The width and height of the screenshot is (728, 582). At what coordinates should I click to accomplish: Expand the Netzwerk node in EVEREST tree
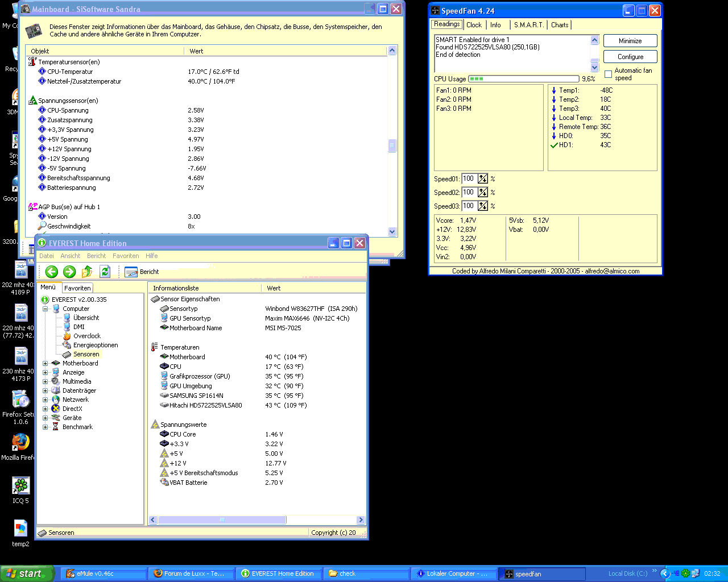tap(45, 400)
